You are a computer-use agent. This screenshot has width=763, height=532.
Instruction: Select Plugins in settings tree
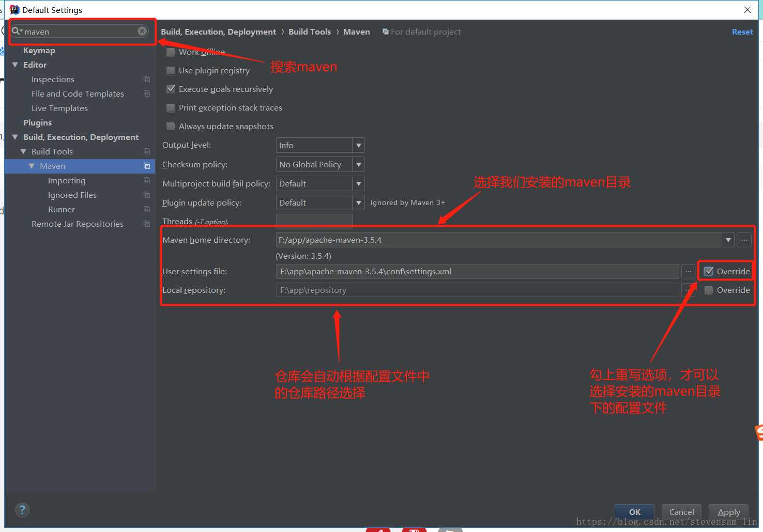[x=37, y=122]
